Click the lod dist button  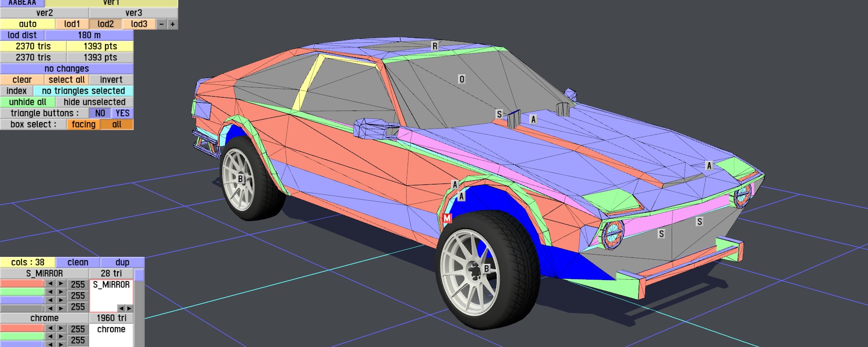click(22, 35)
